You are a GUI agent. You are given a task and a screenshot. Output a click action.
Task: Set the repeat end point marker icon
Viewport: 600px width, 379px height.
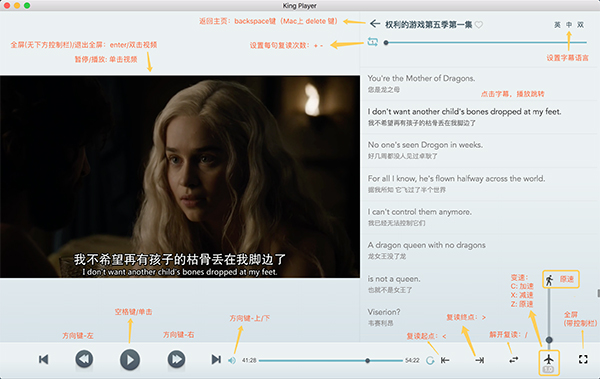point(479,360)
